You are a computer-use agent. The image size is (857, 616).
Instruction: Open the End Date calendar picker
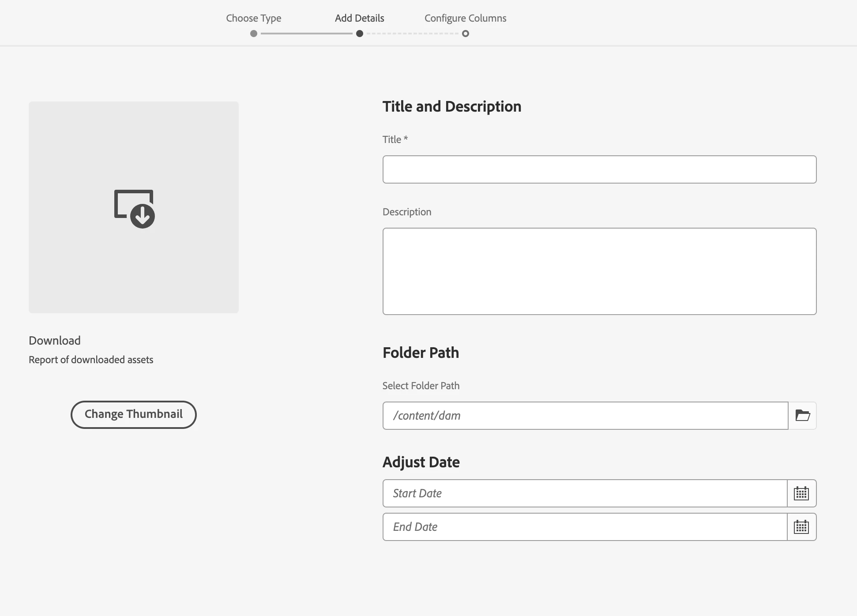tap(801, 527)
